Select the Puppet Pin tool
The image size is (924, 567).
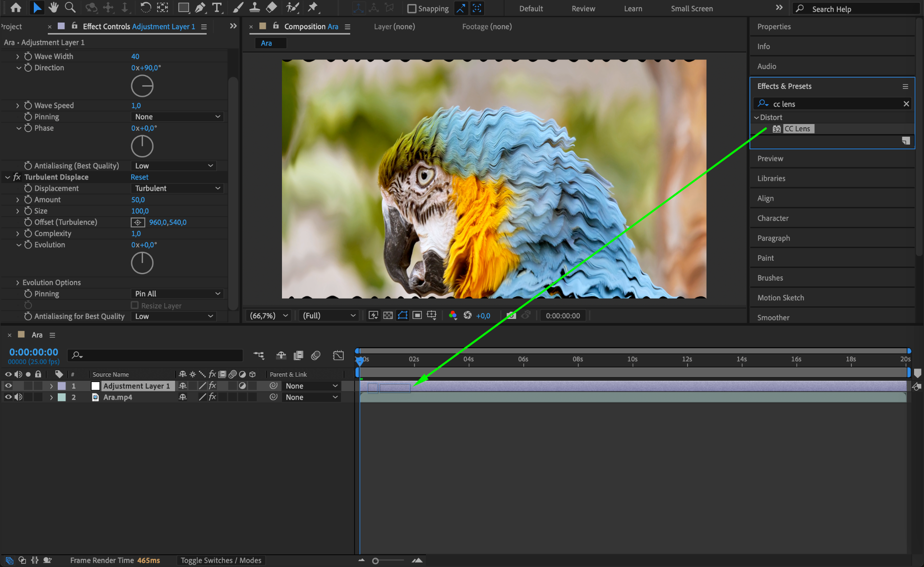312,8
